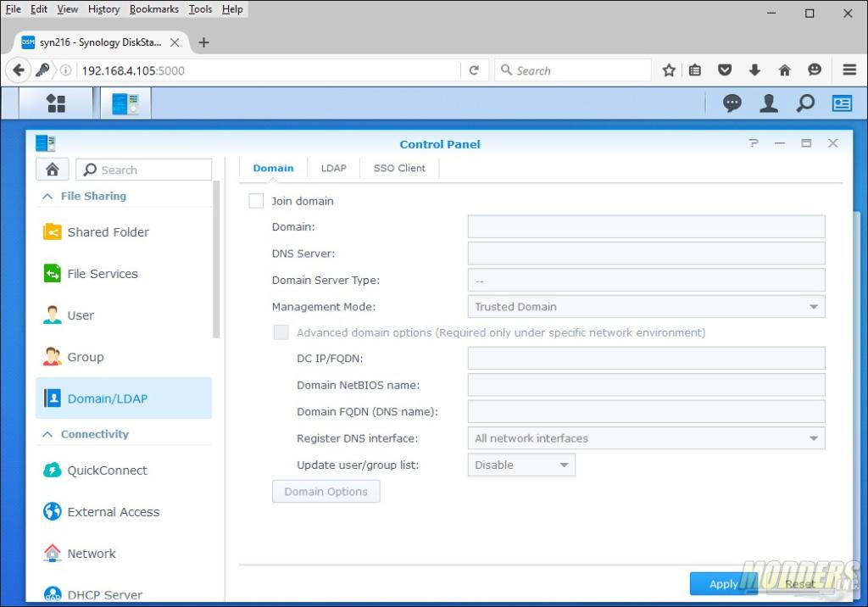The image size is (868, 607).
Task: Click the Domain text input field
Action: click(646, 227)
